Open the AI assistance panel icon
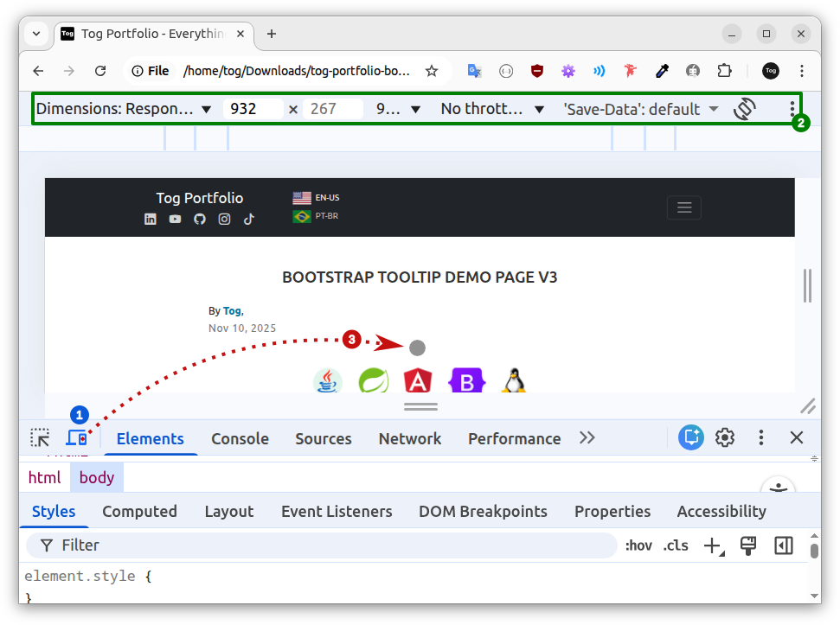 point(691,437)
